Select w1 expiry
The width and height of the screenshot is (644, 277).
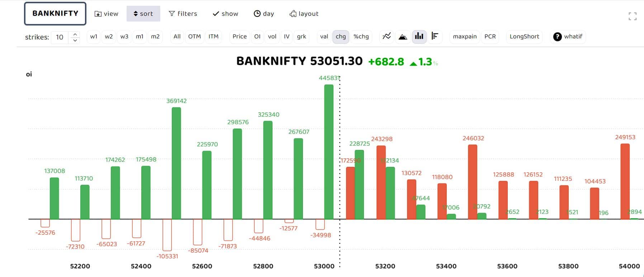(94, 37)
